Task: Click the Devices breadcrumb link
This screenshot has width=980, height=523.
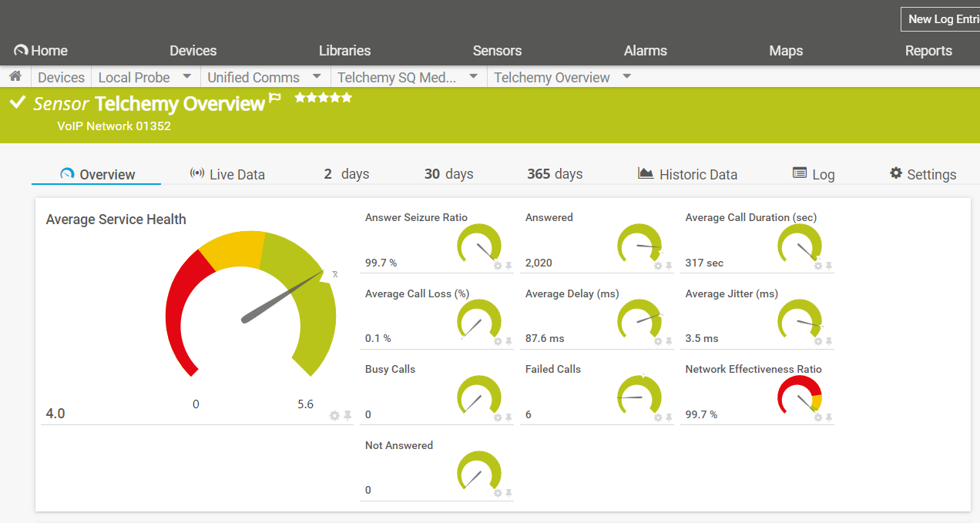Action: click(x=61, y=78)
